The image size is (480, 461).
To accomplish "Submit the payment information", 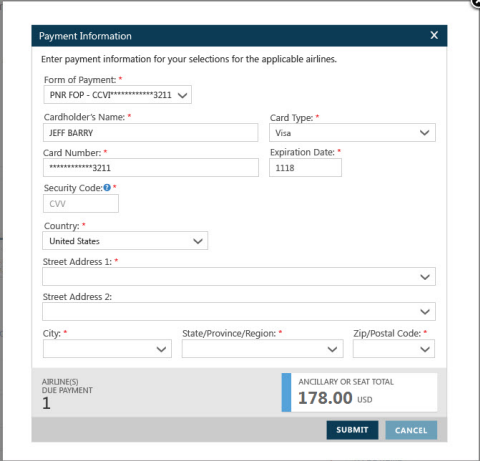I will pos(352,430).
